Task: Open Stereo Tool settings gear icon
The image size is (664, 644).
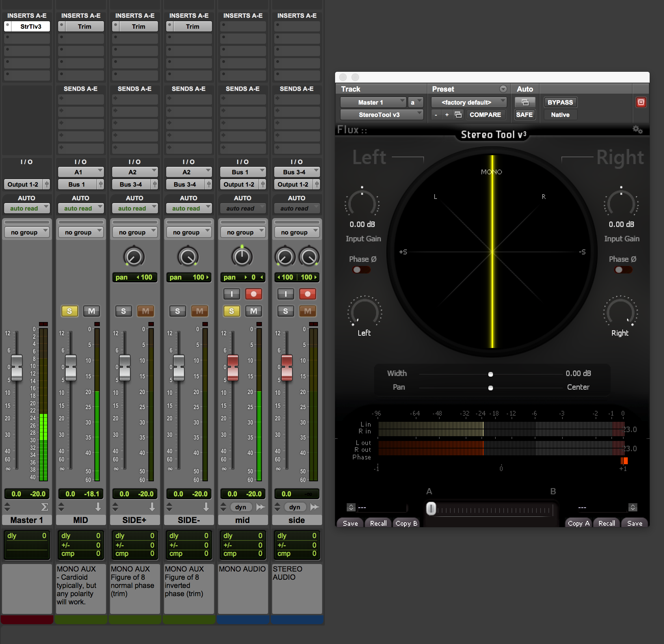Action: click(x=638, y=130)
